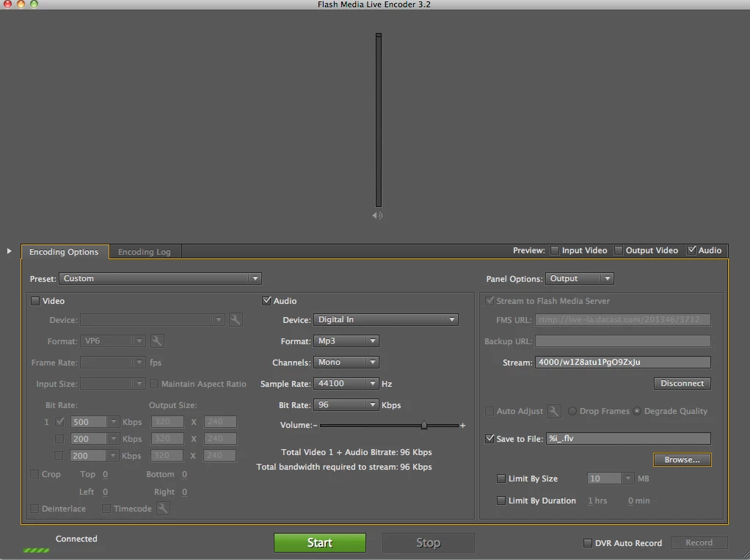Select Degrade Quality radio button
Image resolution: width=750 pixels, height=560 pixels.
pyautogui.click(x=637, y=411)
